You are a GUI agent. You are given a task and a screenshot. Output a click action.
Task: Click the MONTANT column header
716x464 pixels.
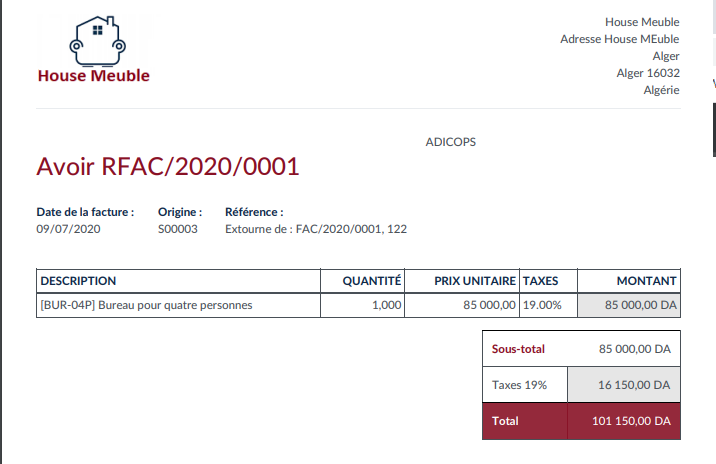(x=646, y=281)
